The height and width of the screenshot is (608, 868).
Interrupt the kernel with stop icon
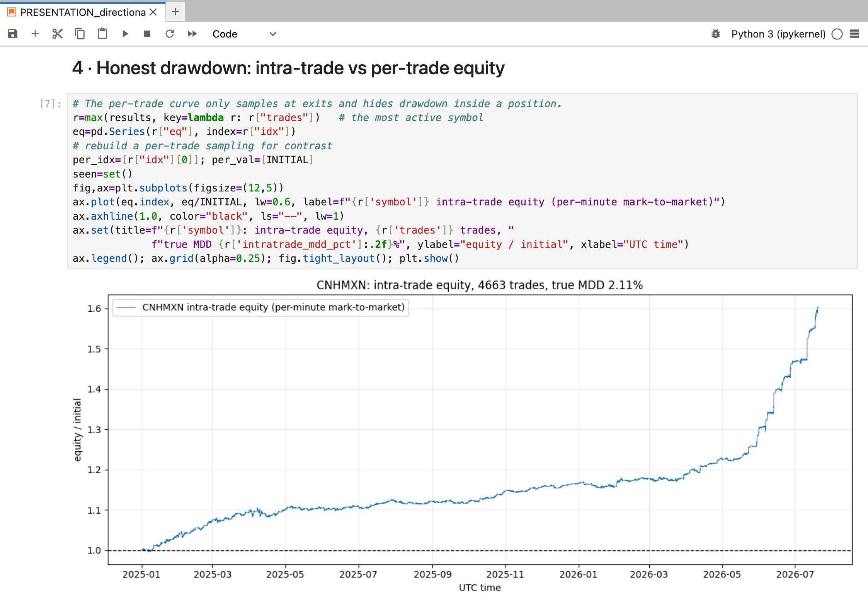click(x=147, y=34)
